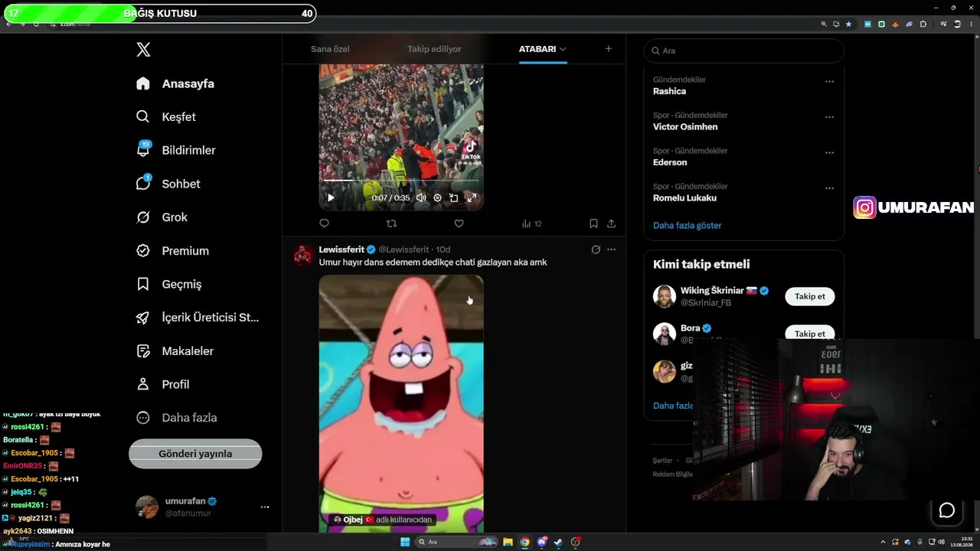Screen dimensions: 980x551
Task: Open more options for Victor Osimhen trend
Action: click(x=829, y=117)
